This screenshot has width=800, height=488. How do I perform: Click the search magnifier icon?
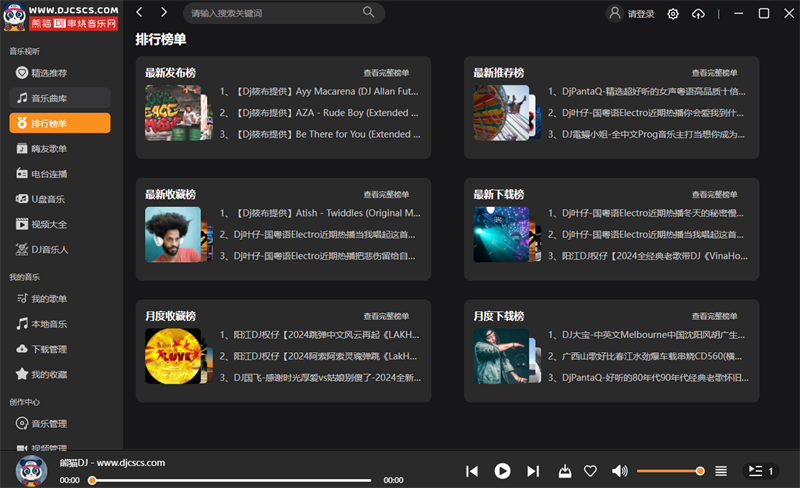[x=368, y=12]
